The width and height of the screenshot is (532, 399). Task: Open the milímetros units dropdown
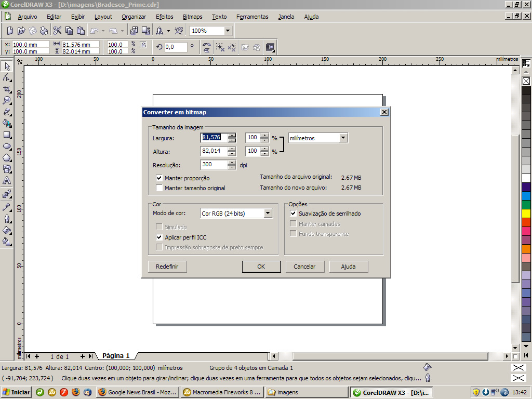point(343,138)
